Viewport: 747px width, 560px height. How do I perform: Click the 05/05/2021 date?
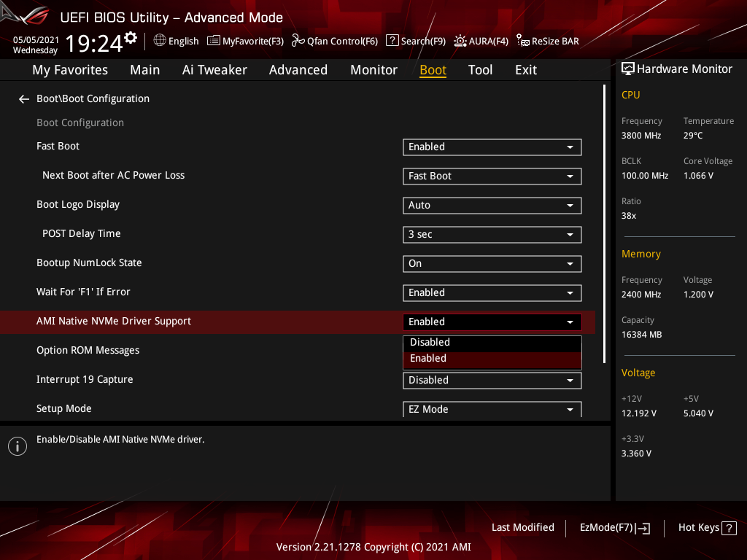[36, 40]
